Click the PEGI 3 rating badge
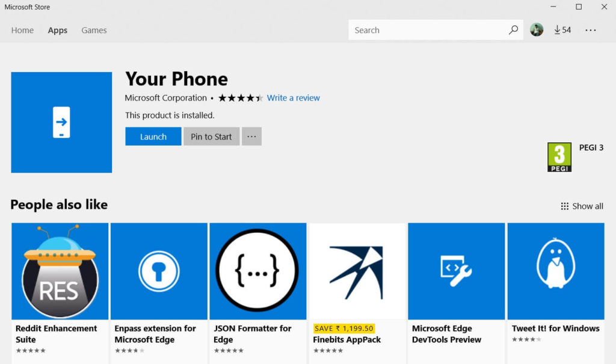The height and width of the screenshot is (364, 616). click(x=558, y=156)
